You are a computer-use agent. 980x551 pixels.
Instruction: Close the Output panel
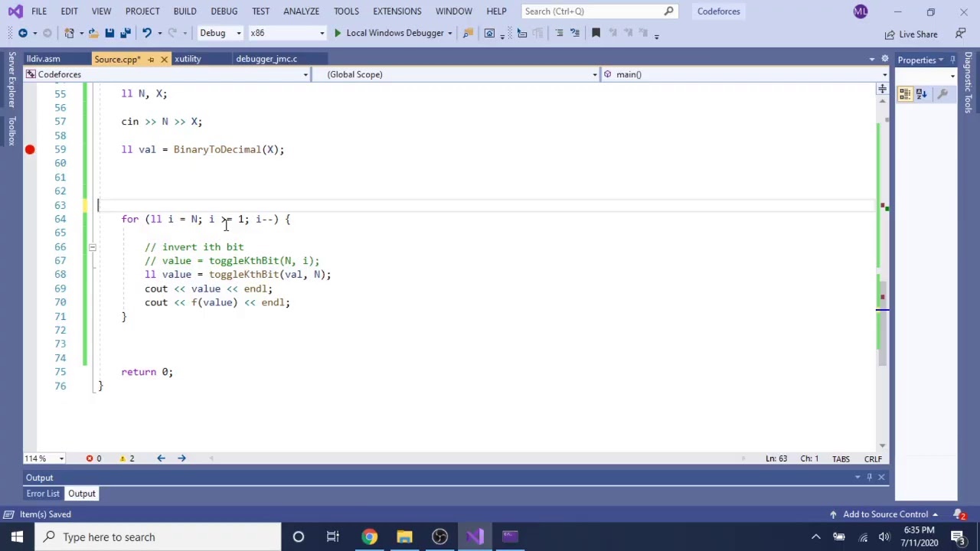click(x=881, y=478)
